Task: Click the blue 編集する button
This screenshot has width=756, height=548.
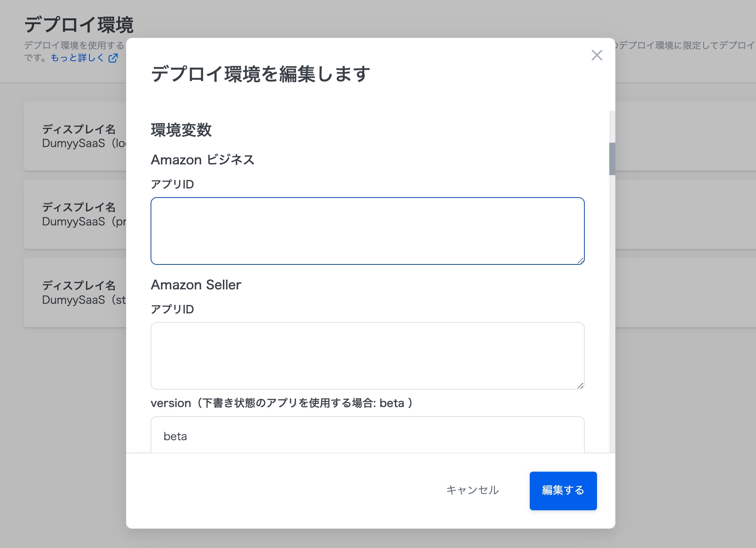Action: [563, 490]
